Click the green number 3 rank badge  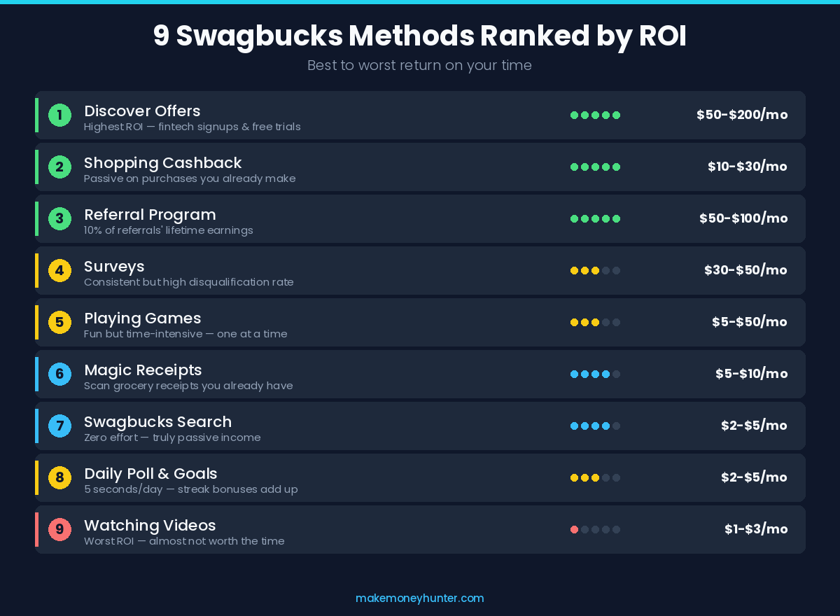coord(59,218)
